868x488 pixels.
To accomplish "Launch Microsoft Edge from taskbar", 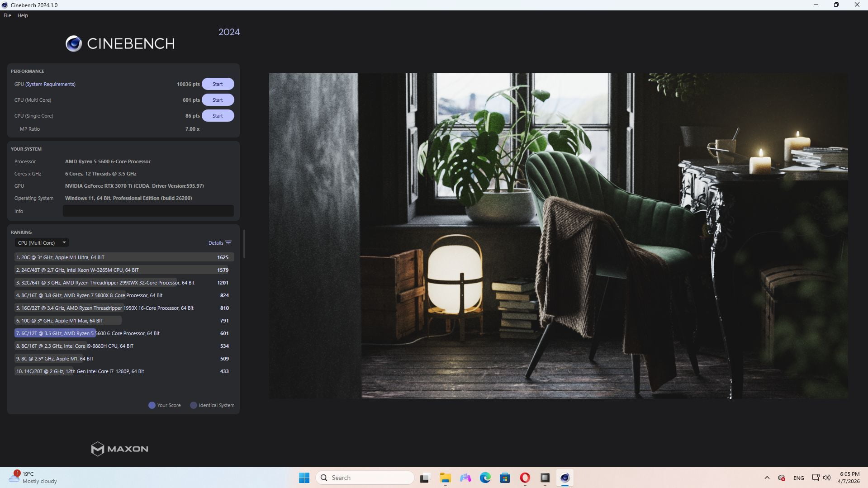I will point(485,478).
